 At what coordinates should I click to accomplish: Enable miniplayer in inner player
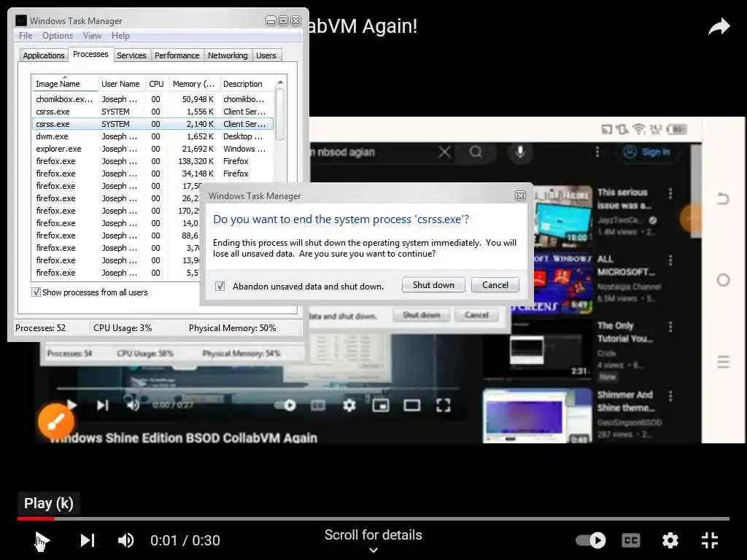click(x=381, y=405)
